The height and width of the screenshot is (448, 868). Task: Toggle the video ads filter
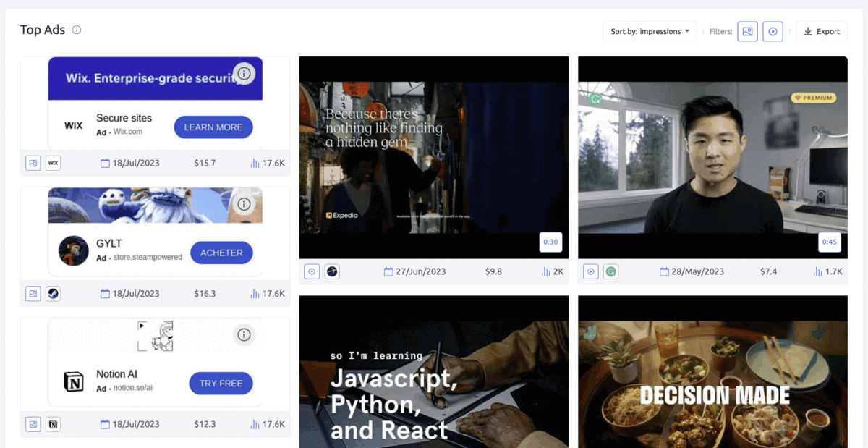pos(773,31)
